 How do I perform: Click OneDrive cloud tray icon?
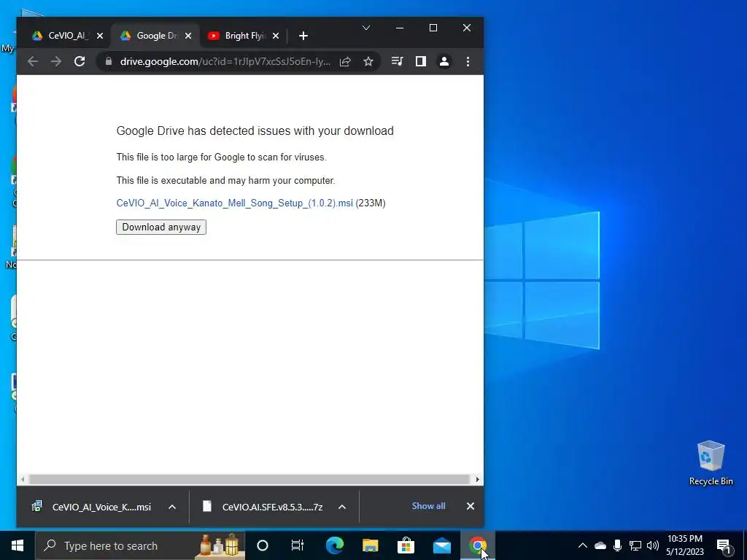[600, 545]
